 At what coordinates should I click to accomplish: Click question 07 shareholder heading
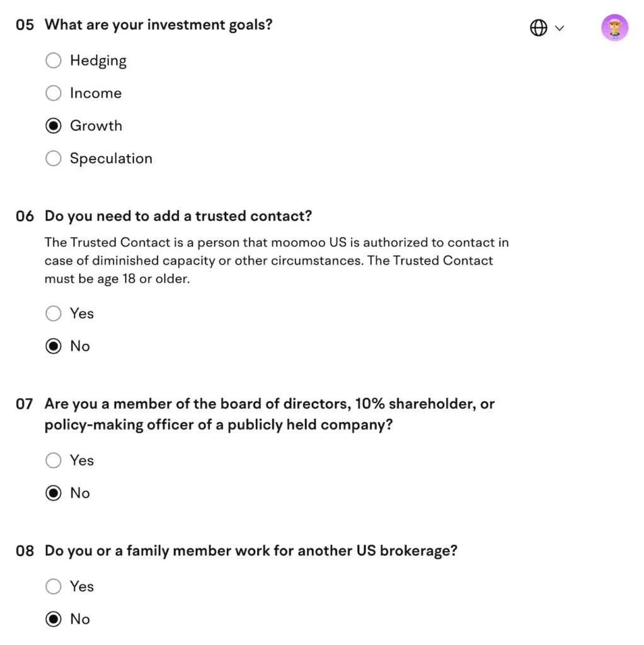pos(269,414)
